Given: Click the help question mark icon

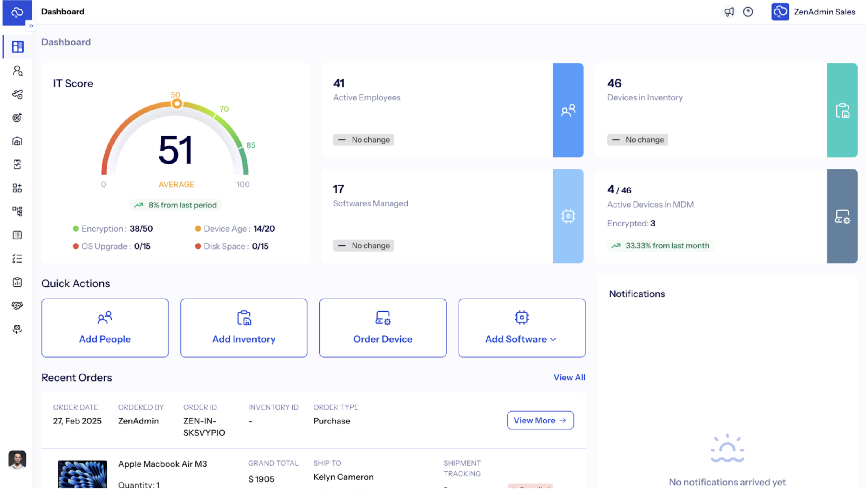Looking at the screenshot, I should point(748,12).
